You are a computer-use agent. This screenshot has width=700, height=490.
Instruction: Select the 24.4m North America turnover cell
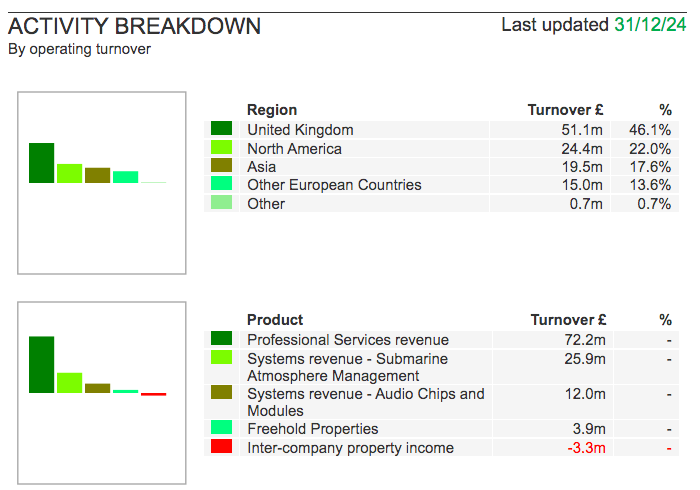[x=582, y=149]
